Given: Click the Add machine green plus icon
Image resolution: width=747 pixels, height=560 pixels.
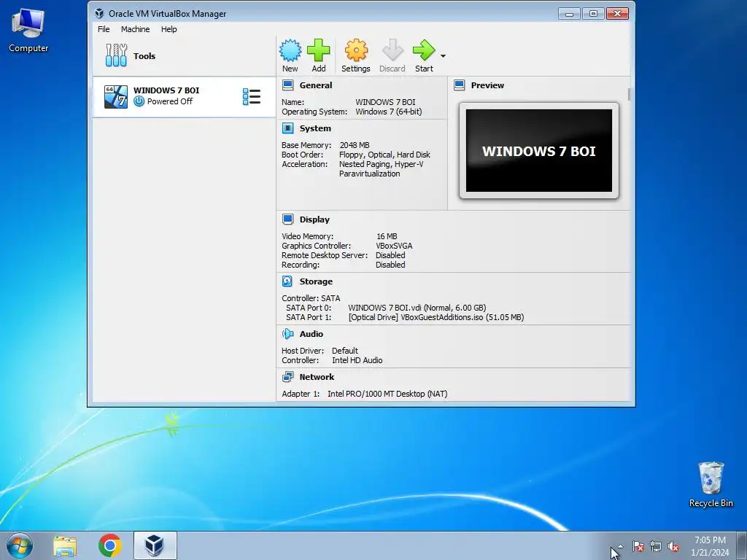Looking at the screenshot, I should pyautogui.click(x=319, y=50).
